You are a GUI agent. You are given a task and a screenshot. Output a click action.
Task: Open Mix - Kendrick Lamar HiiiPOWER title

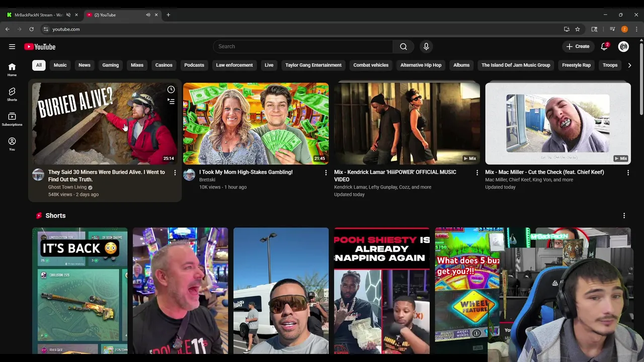pyautogui.click(x=395, y=175)
